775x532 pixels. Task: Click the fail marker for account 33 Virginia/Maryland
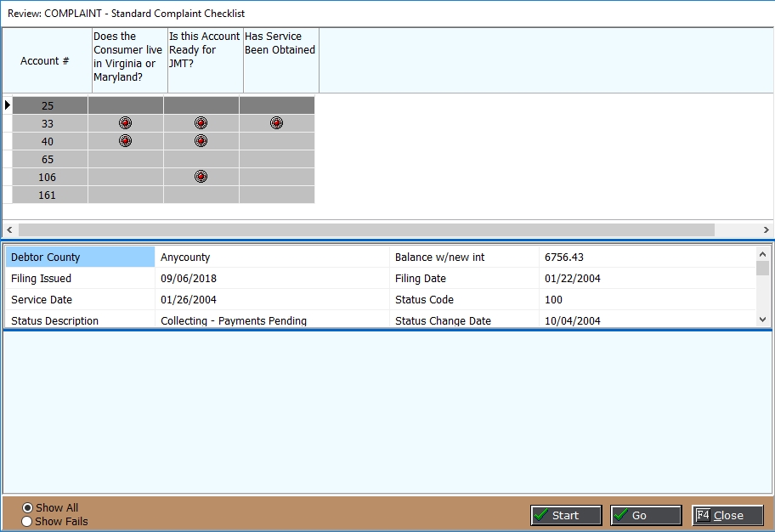(126, 123)
